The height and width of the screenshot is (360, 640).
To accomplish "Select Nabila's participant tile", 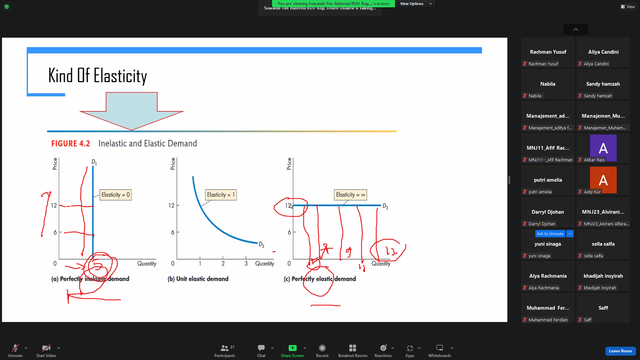I will [548, 84].
